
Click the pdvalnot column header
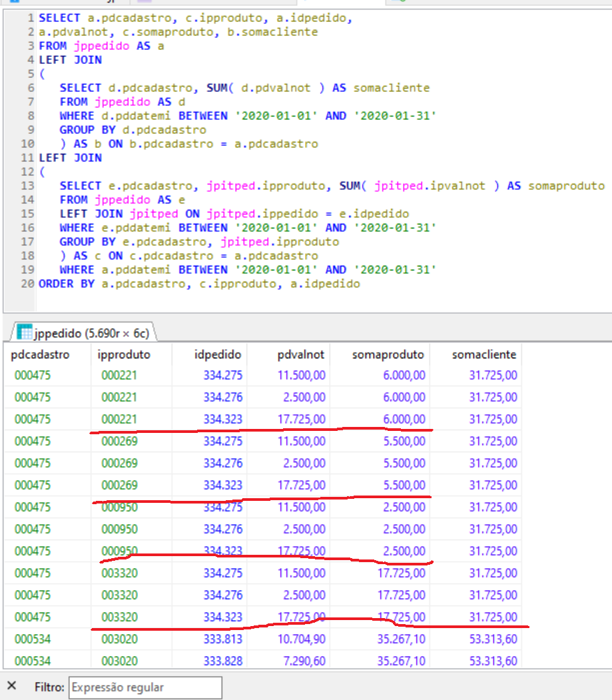pos(302,354)
